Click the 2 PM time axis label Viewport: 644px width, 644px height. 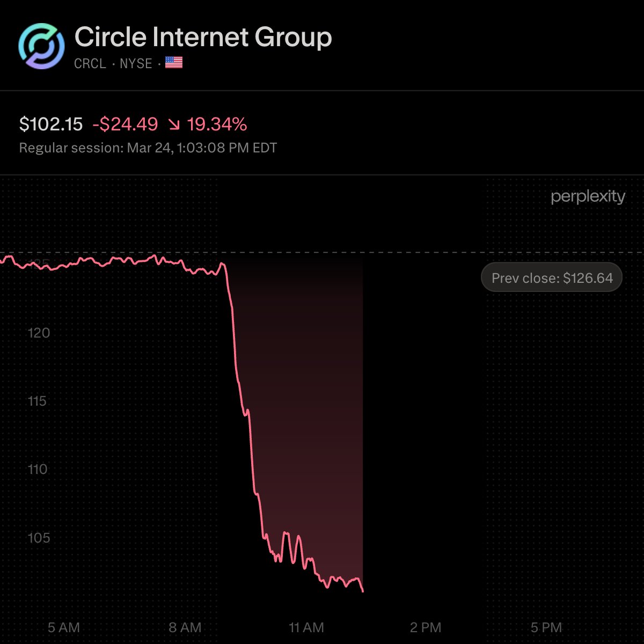tap(426, 627)
